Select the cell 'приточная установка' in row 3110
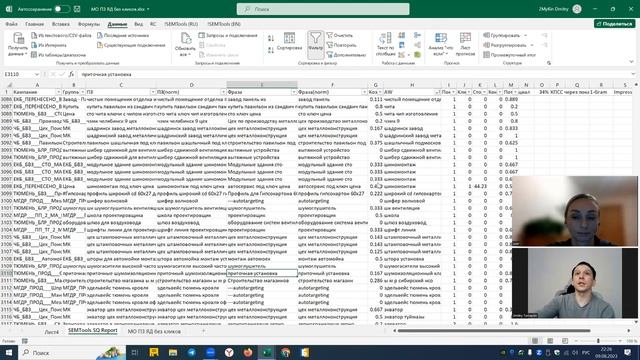Screen dimensions: 640x360 tap(262, 273)
